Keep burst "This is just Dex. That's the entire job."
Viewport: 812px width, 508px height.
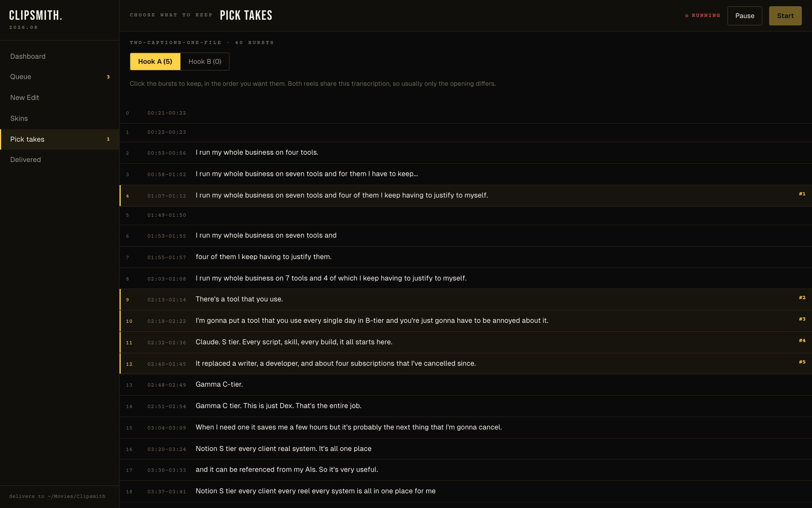pos(466,406)
